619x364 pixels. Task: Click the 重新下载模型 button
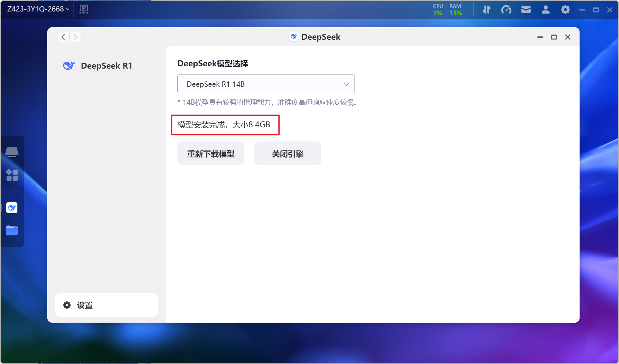pyautogui.click(x=211, y=153)
